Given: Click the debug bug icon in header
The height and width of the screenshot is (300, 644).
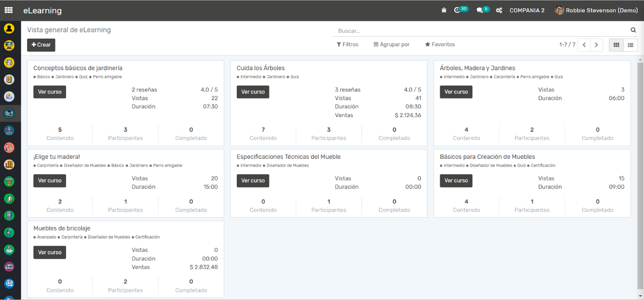Looking at the screenshot, I should [x=444, y=10].
